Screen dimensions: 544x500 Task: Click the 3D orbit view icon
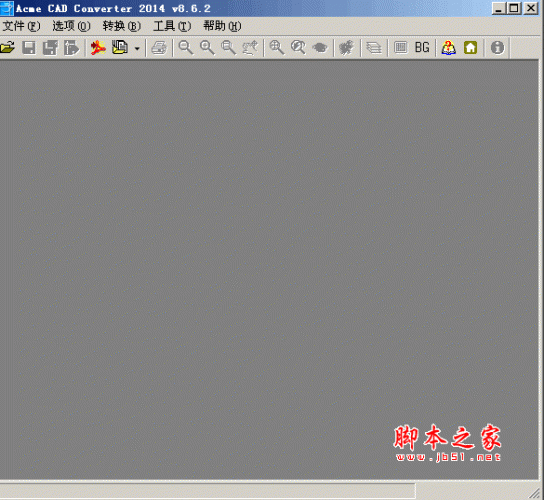pyautogui.click(x=320, y=48)
